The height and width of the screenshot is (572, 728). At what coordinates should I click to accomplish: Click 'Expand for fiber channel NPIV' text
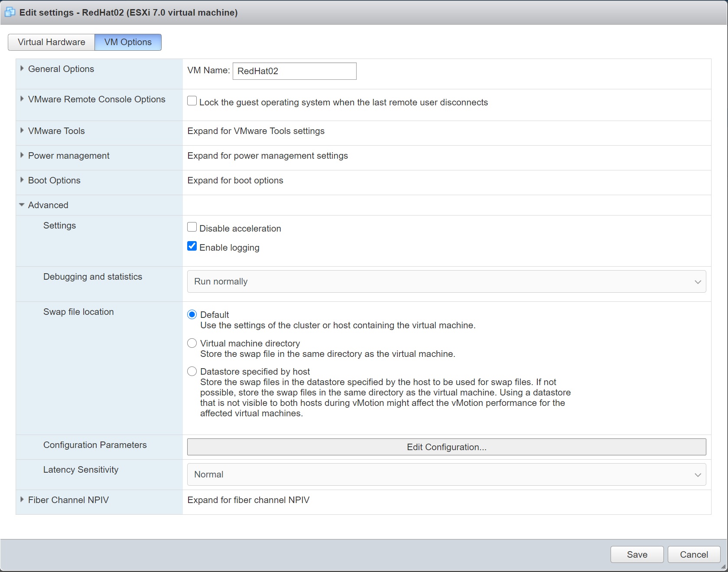click(248, 500)
